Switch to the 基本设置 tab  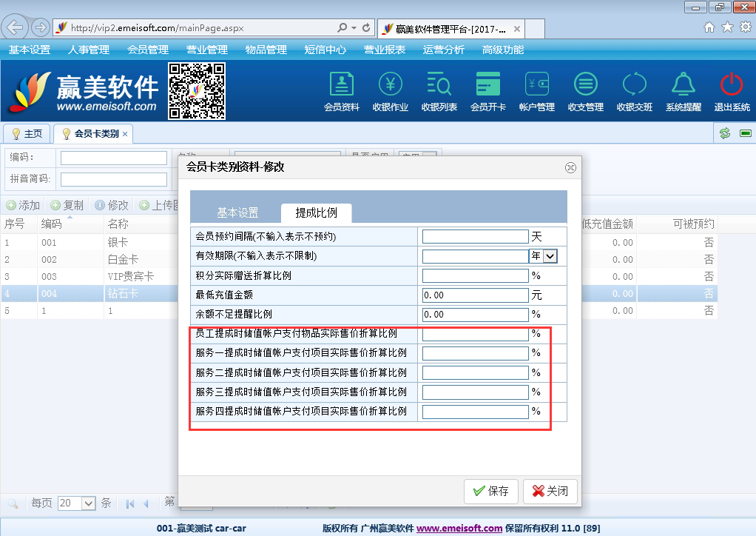tap(237, 212)
